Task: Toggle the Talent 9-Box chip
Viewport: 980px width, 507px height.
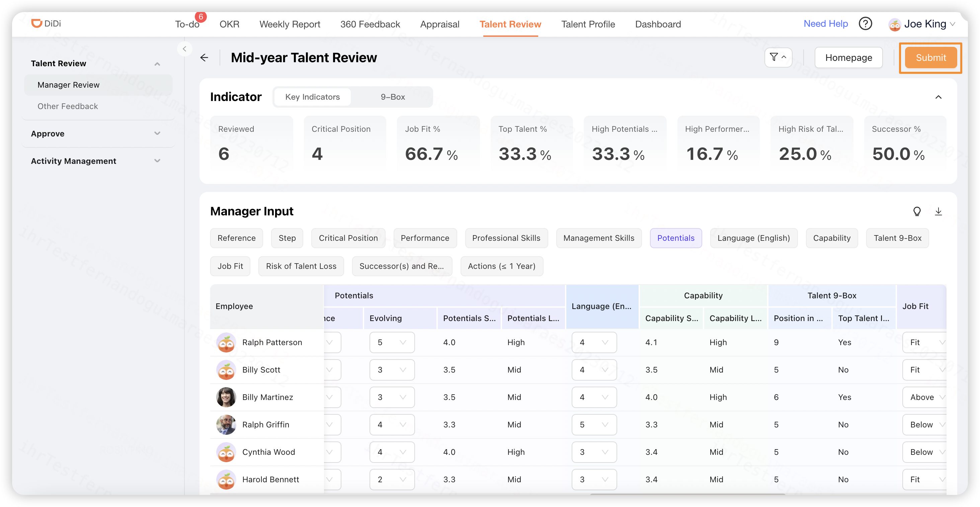Action: coord(897,238)
